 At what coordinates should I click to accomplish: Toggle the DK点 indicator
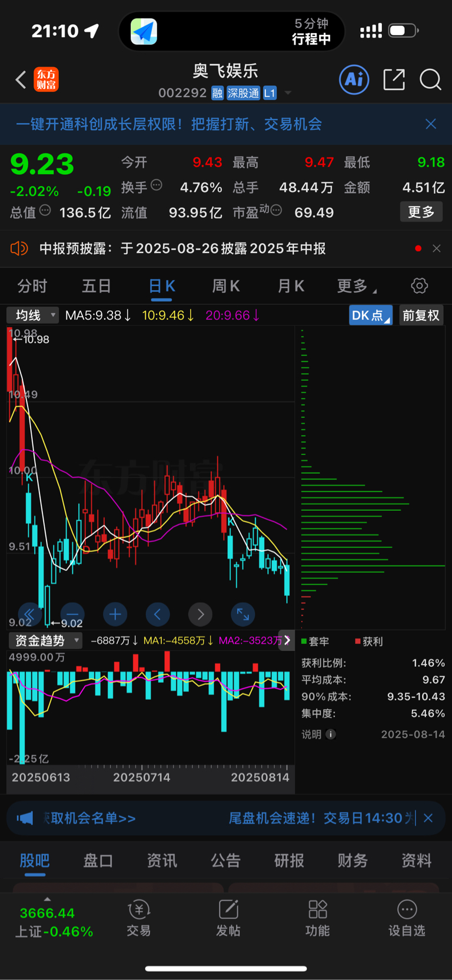tap(370, 315)
